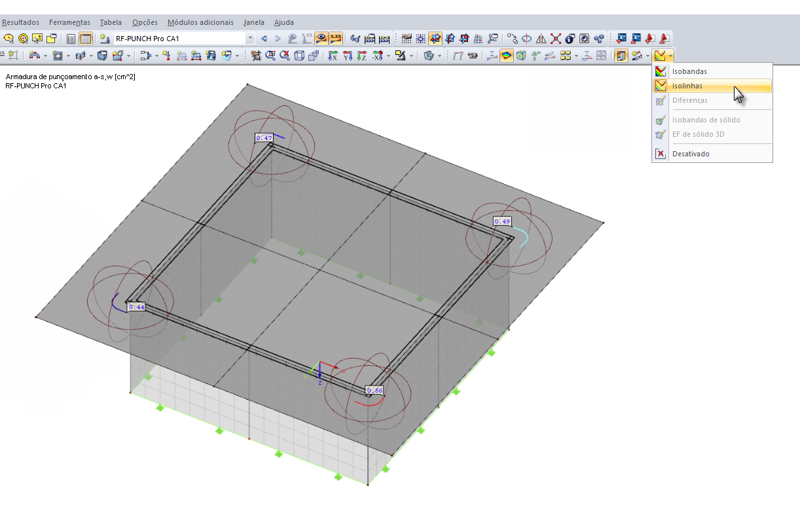The image size is (800, 532).
Task: Click the arch line type icon
Action: pyautogui.click(x=35, y=56)
